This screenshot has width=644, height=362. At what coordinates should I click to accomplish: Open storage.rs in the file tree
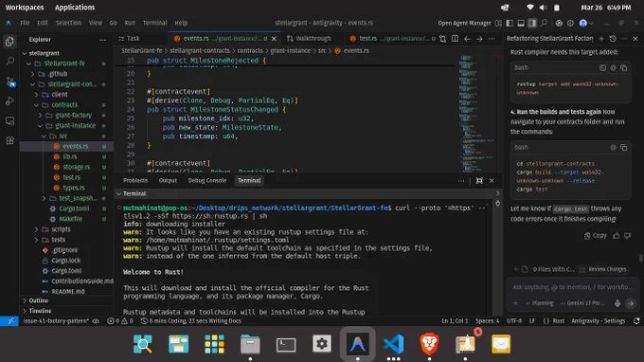point(77,167)
